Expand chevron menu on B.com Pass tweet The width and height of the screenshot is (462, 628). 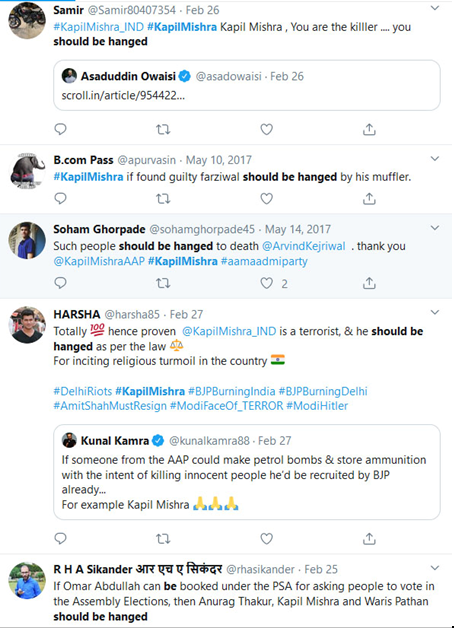435,159
